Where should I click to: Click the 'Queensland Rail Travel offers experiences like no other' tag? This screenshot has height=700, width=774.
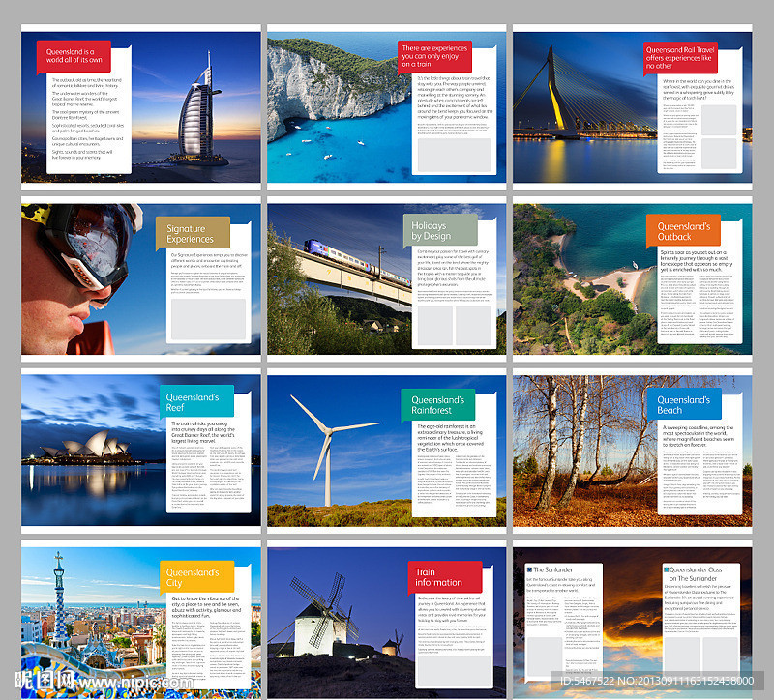coord(680,58)
